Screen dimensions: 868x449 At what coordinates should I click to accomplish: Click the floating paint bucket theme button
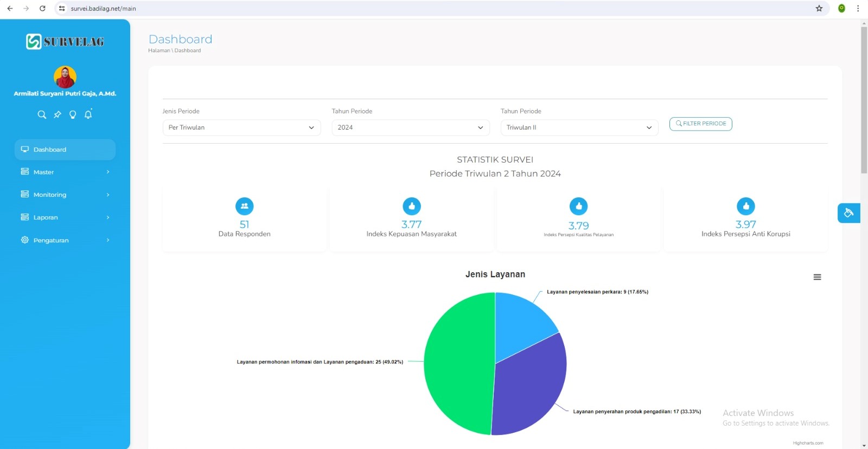[848, 213]
